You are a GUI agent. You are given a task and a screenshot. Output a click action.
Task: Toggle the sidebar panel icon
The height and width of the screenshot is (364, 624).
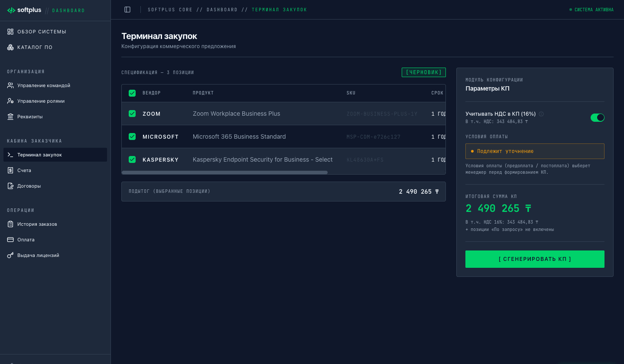pos(127,10)
